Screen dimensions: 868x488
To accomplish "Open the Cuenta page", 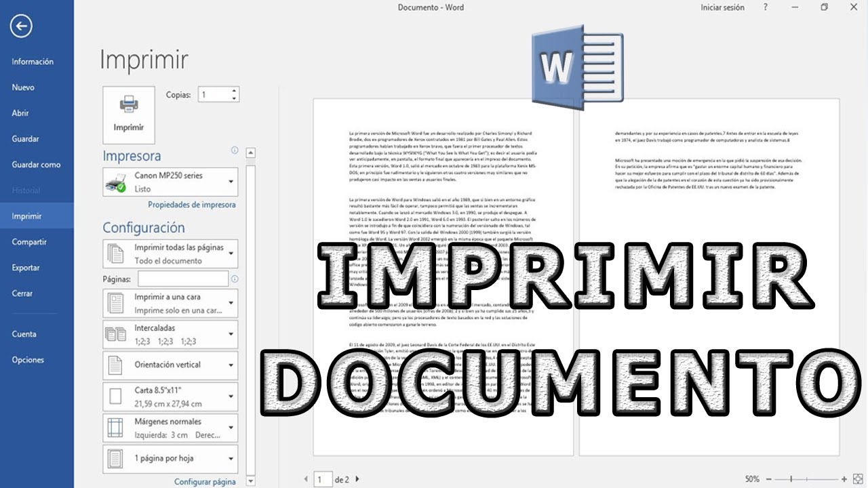I will 24,334.
